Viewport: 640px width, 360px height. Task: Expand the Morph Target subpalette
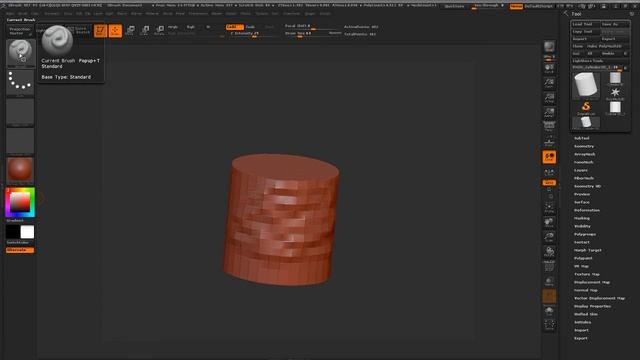click(x=588, y=250)
